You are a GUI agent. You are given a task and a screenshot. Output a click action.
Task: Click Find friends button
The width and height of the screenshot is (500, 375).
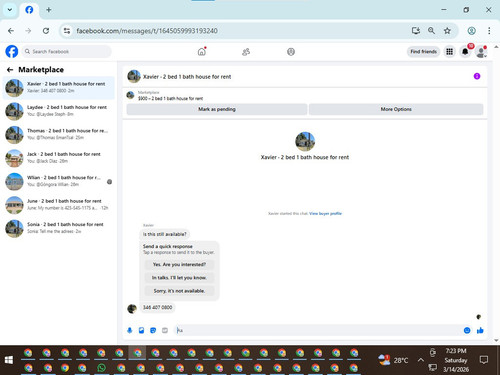click(x=423, y=52)
